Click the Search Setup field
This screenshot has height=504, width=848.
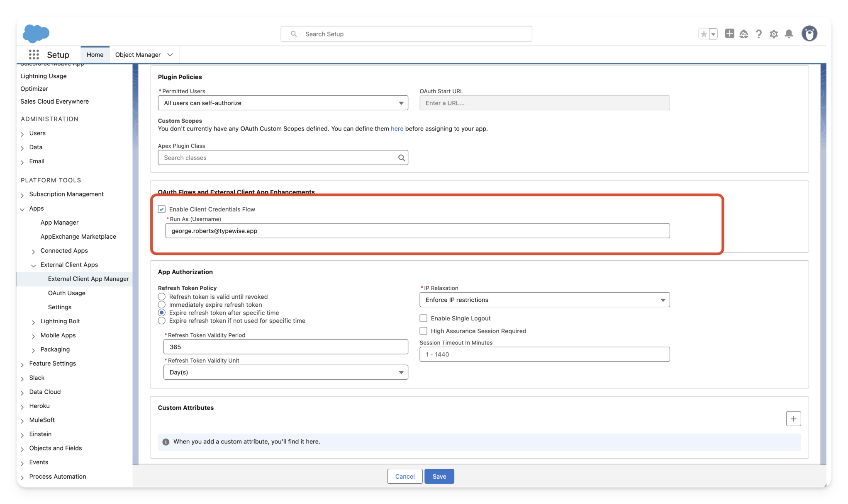(x=407, y=34)
